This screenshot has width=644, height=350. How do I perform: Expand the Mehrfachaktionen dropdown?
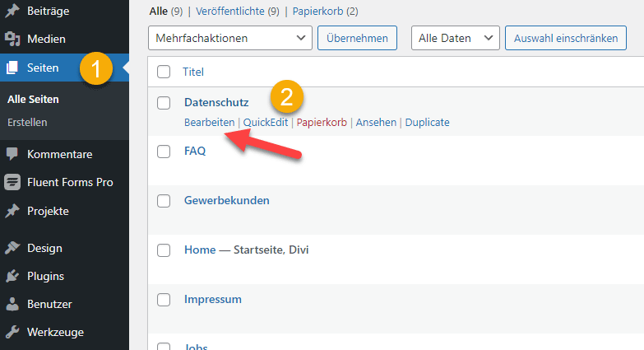click(x=230, y=38)
